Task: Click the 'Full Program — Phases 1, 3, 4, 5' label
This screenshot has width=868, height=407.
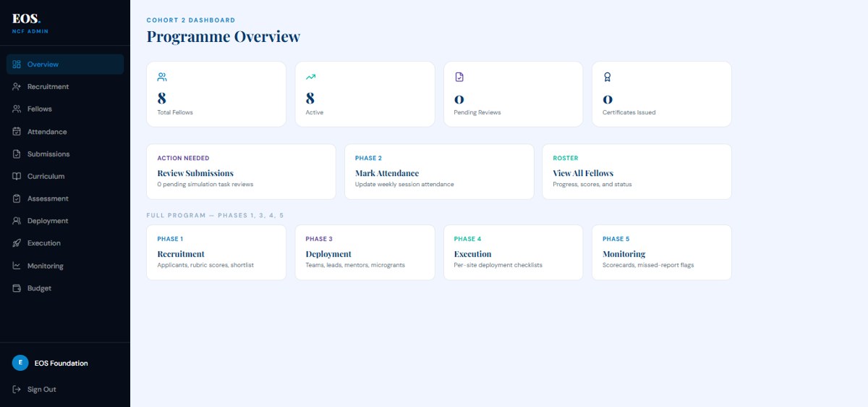Action: 215,216
